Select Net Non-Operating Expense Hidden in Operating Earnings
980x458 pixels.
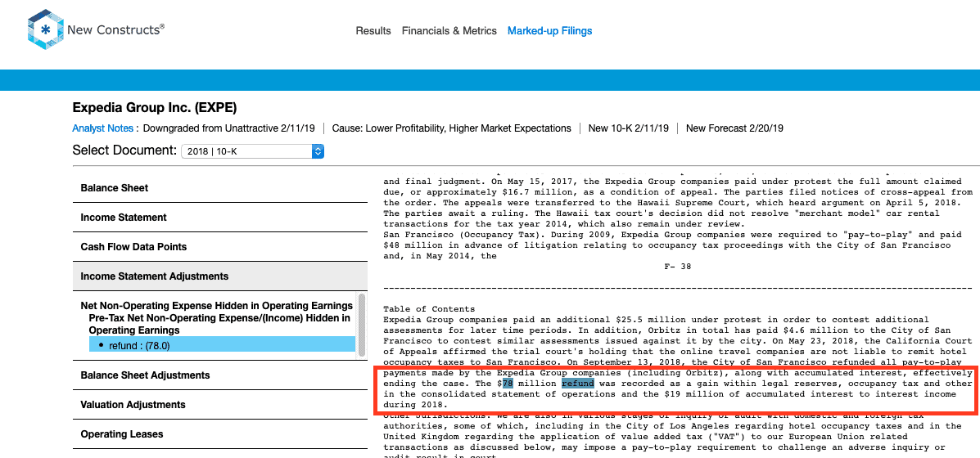216,306
